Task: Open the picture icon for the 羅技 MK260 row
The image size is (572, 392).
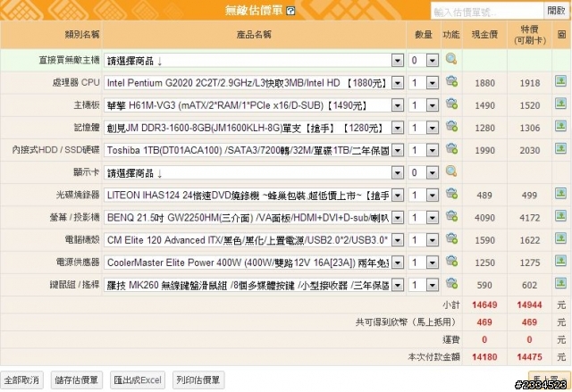Action: pyautogui.click(x=560, y=283)
